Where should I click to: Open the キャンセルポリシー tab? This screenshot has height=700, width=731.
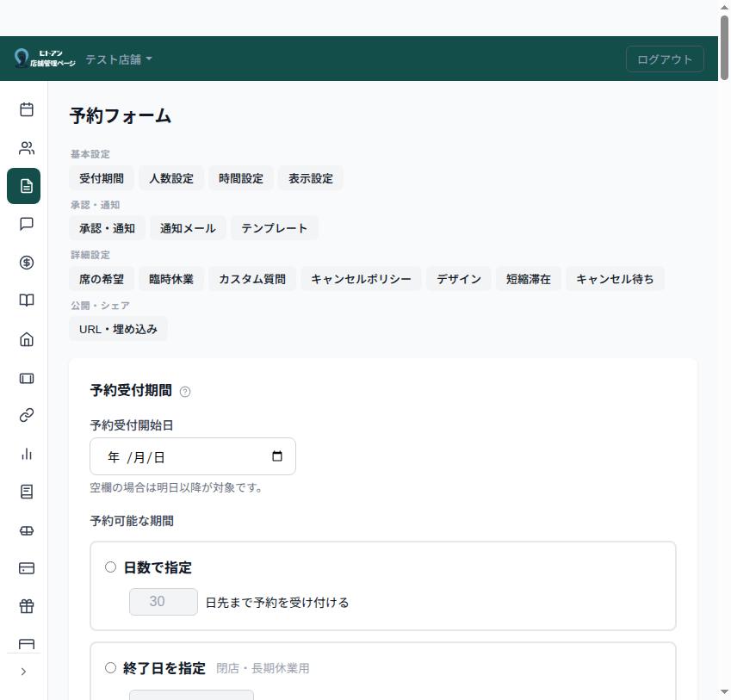pyautogui.click(x=362, y=279)
